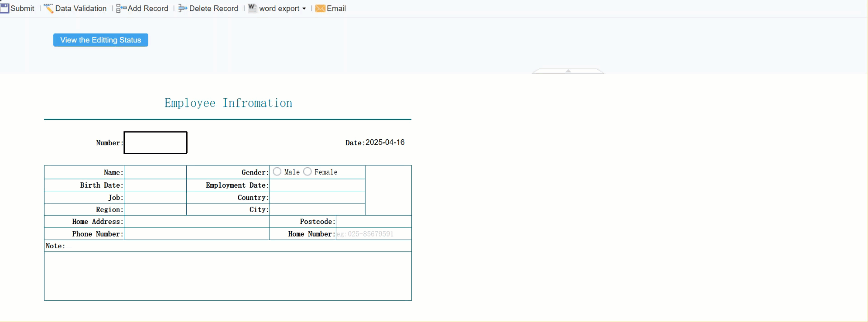Click the Add Record label
868x322 pixels.
pyautogui.click(x=148, y=8)
